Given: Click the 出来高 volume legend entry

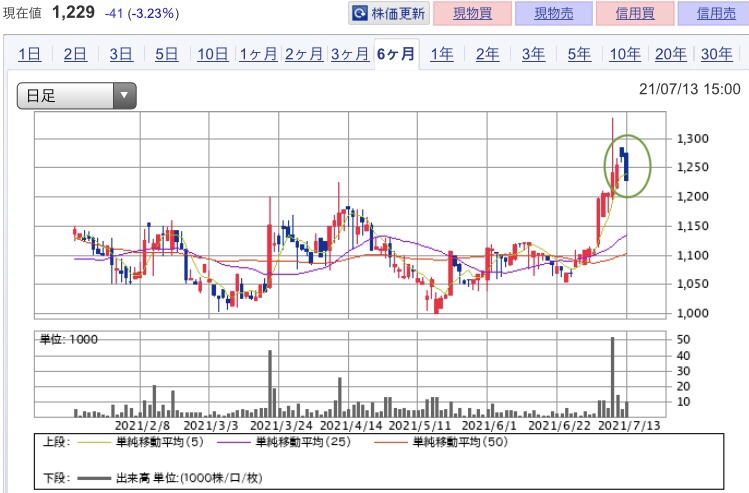Looking at the screenshot, I should pos(170,478).
